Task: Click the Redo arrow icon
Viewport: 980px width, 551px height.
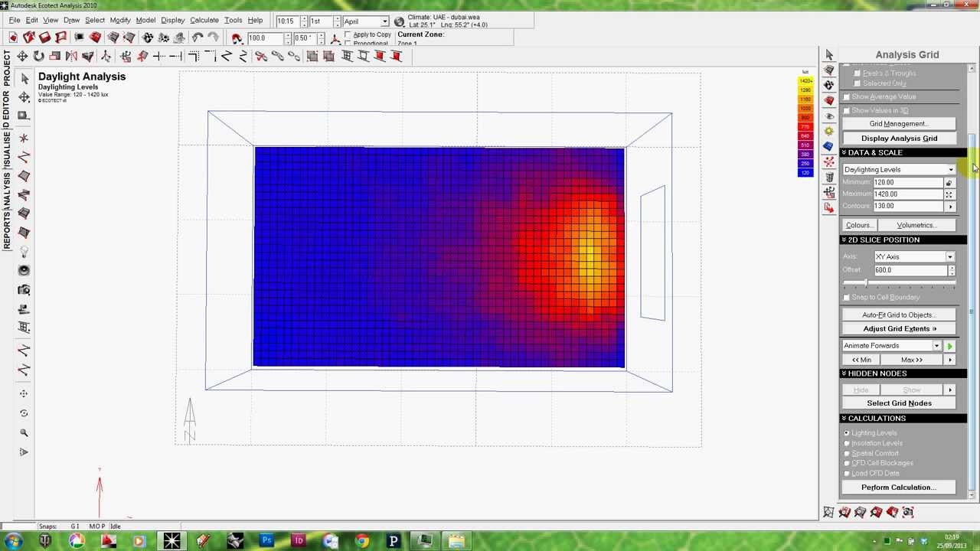Action: 213,37
